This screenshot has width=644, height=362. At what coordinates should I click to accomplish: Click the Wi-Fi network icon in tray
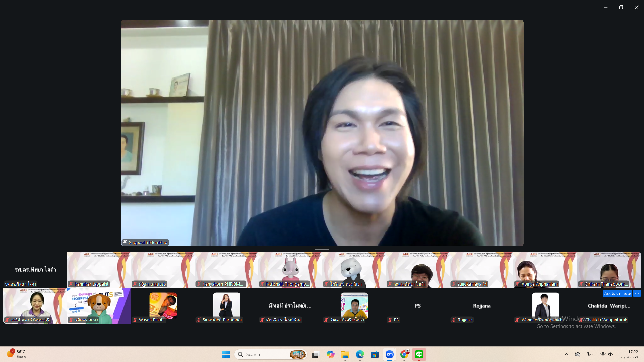[x=603, y=354]
